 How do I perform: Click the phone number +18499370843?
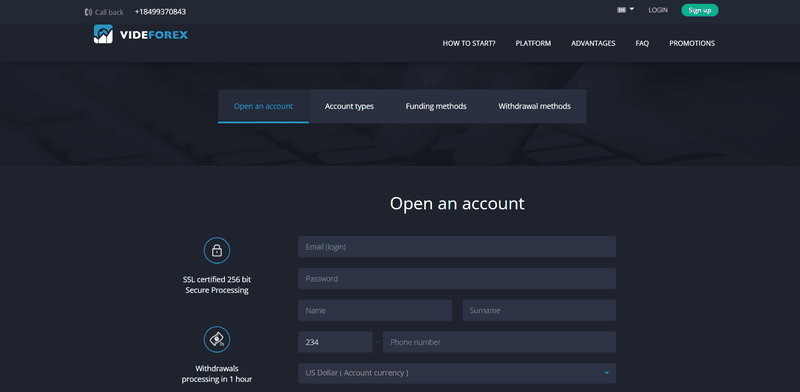point(160,12)
